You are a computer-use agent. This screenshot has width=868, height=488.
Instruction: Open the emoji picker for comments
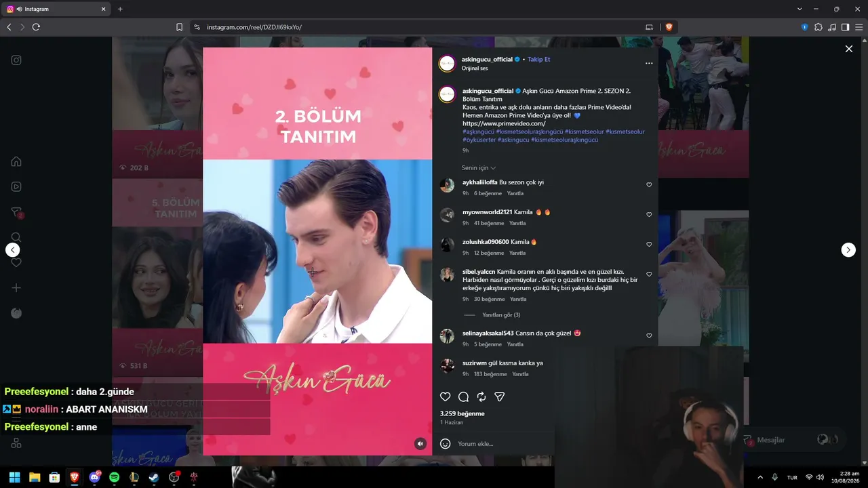(x=446, y=444)
